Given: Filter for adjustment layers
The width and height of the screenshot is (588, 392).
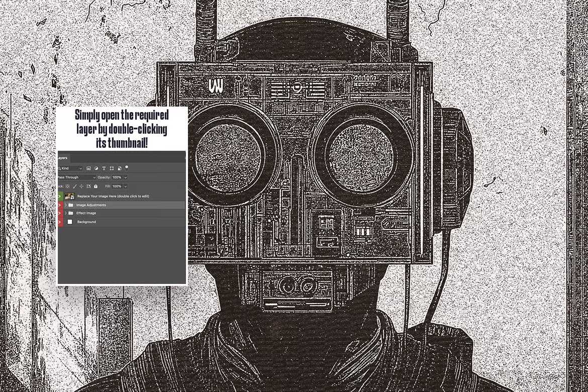Looking at the screenshot, I should tap(96, 168).
